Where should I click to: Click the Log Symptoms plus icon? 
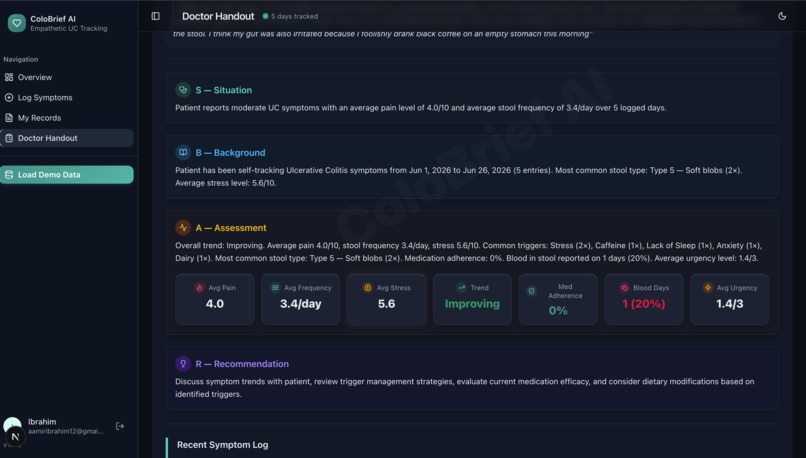[9, 98]
